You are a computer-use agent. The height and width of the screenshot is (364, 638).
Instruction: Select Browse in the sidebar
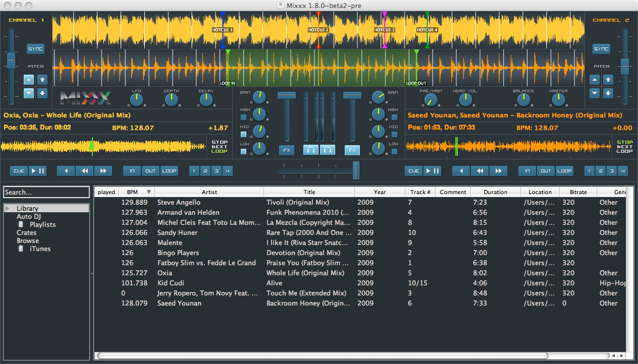[x=28, y=240]
